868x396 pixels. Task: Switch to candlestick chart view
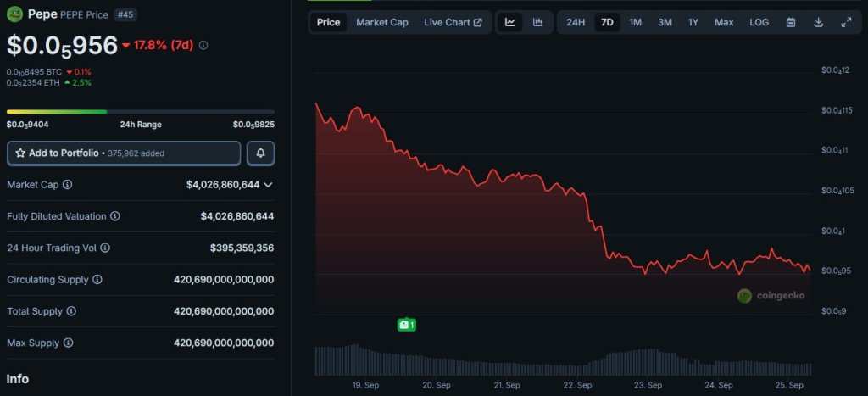(537, 22)
